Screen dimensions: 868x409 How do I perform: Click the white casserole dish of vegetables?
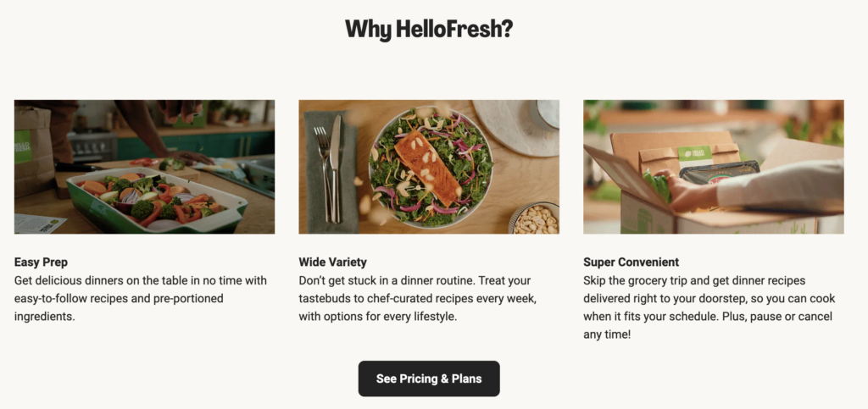[157, 199]
